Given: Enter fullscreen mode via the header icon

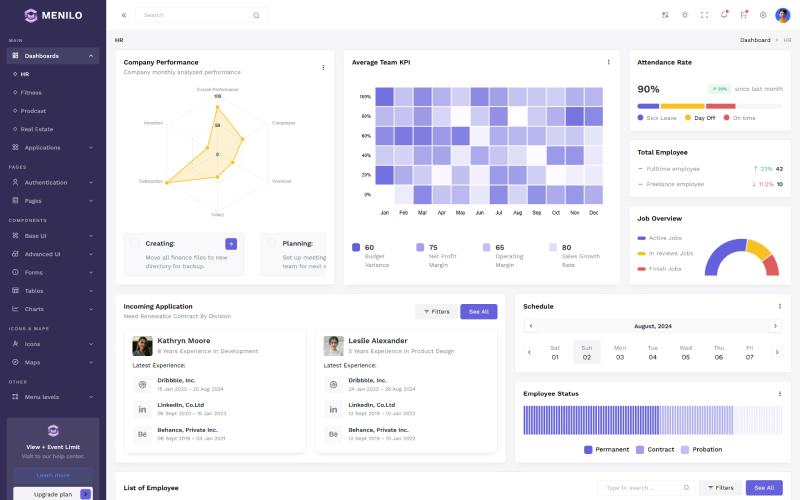Looking at the screenshot, I should [x=704, y=15].
